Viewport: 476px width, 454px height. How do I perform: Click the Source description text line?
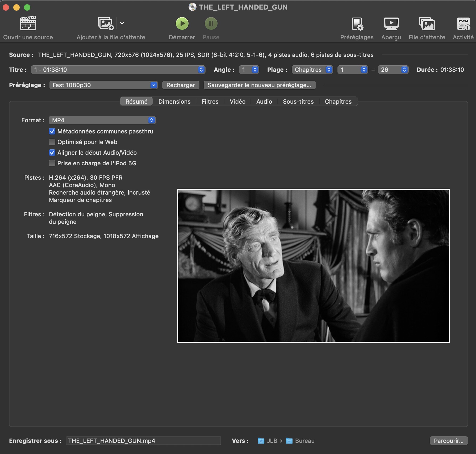click(x=206, y=55)
